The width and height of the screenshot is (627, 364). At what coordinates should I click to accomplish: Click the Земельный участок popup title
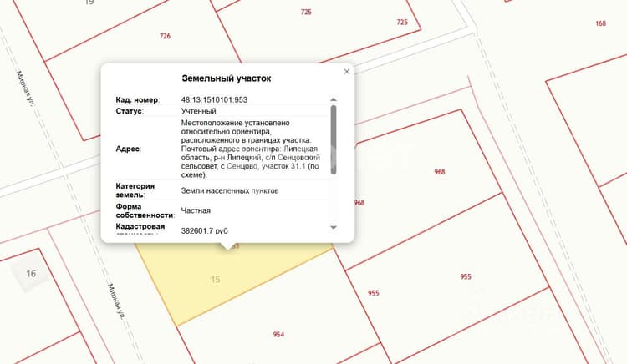pos(227,78)
